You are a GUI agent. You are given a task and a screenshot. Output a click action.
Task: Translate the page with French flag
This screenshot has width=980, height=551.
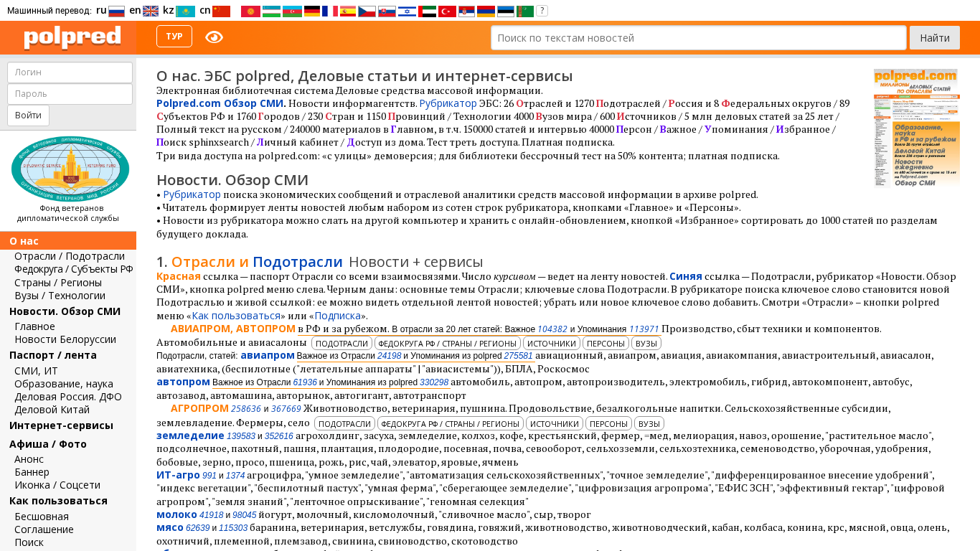tap(330, 11)
